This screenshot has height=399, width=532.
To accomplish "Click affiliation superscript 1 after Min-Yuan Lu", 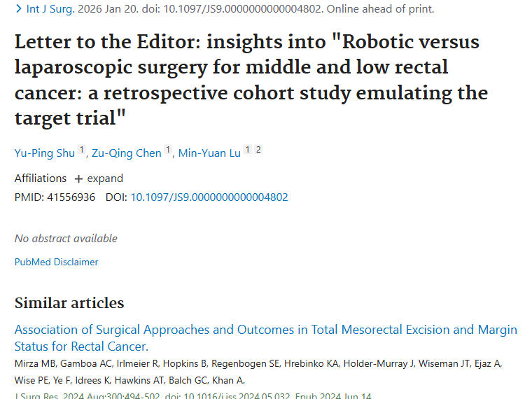I will 248,150.
